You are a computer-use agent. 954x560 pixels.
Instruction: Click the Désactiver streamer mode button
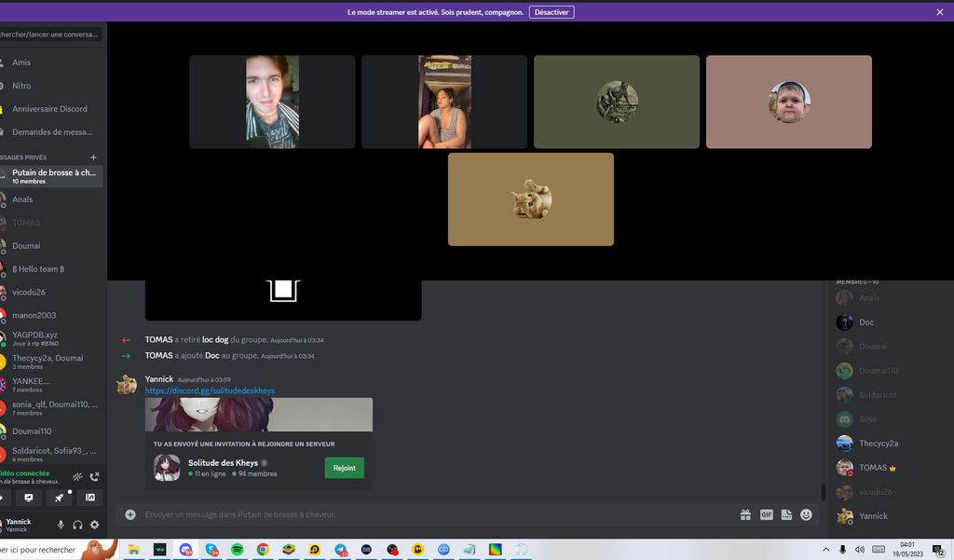pyautogui.click(x=552, y=12)
